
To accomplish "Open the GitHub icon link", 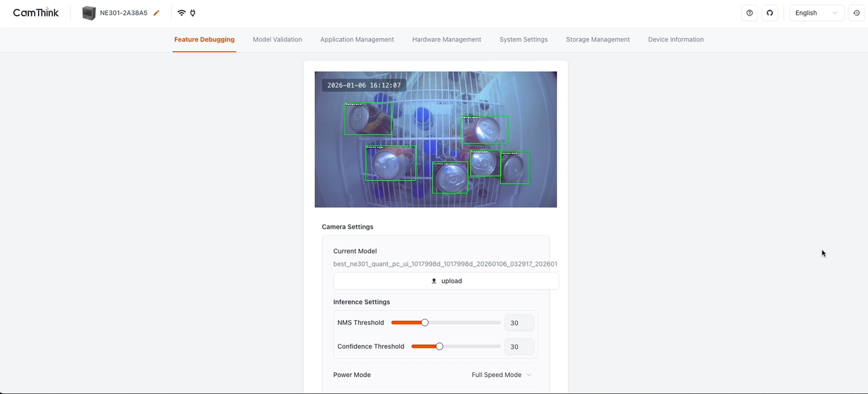I will point(770,13).
